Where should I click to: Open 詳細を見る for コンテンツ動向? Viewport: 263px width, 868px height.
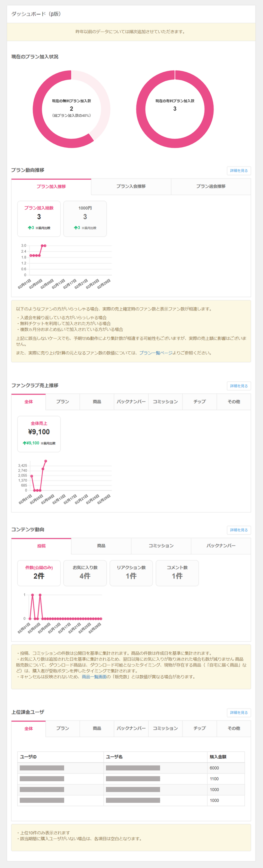(x=239, y=530)
